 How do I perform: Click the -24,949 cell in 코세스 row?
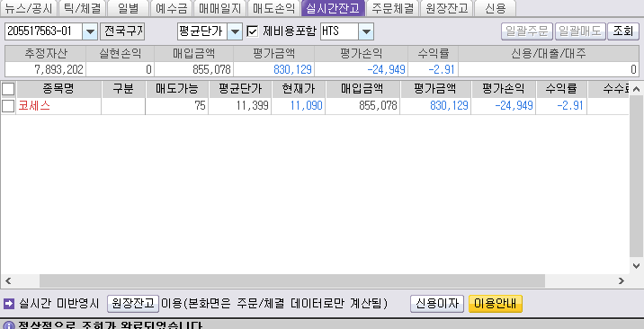pyautogui.click(x=504, y=106)
